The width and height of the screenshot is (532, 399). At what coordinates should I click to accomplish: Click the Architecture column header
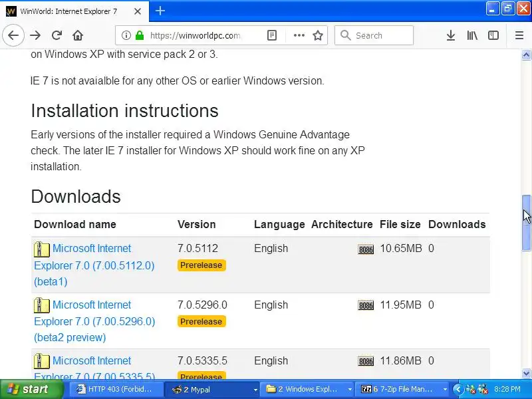point(342,224)
